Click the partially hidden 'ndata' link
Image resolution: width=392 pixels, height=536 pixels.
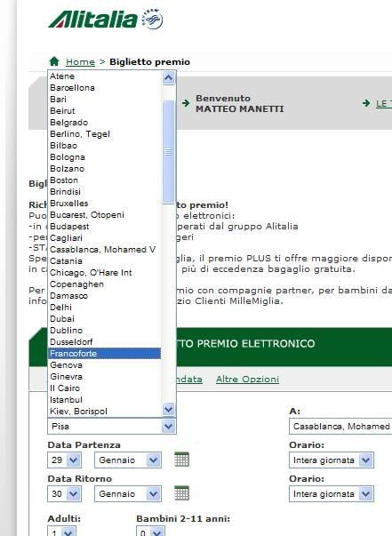click(189, 379)
